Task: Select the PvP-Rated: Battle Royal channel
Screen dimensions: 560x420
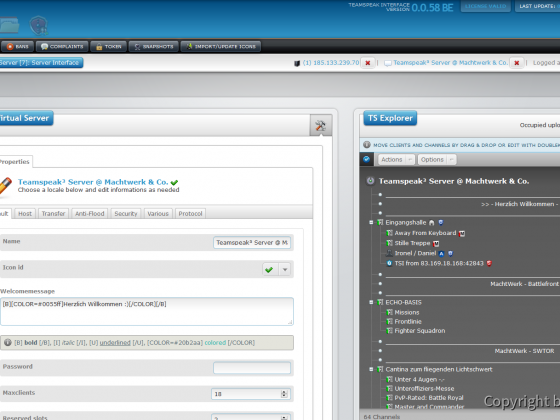Action: click(429, 398)
